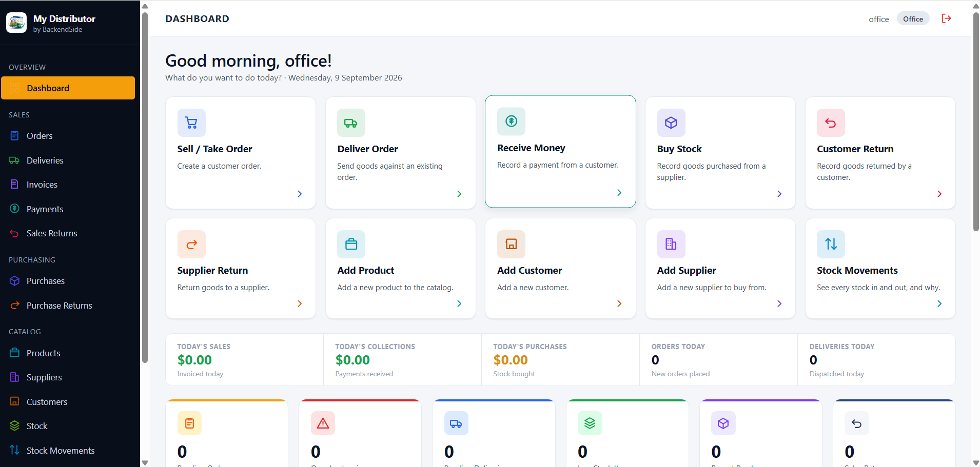Select Payments in the sidebar
Screen dimensions: 980x467
click(x=68, y=209)
